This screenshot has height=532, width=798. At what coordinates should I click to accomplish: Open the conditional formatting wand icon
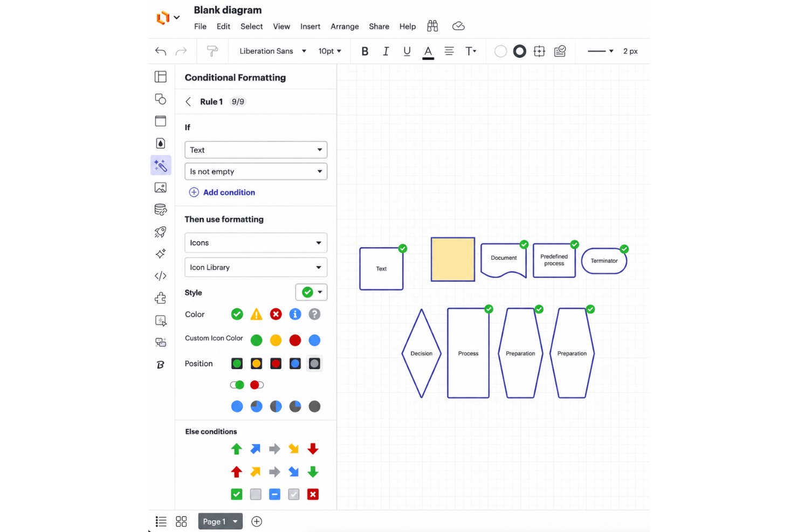[161, 165]
